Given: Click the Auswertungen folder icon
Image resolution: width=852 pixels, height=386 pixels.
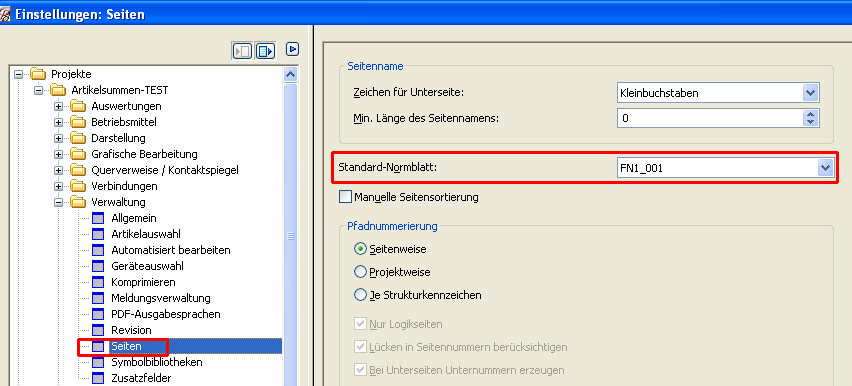Looking at the screenshot, I should point(78,107).
